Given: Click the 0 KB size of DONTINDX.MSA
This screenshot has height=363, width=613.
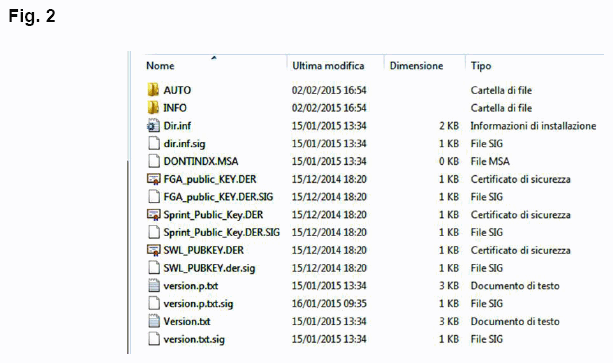Looking at the screenshot, I should 449,161.
